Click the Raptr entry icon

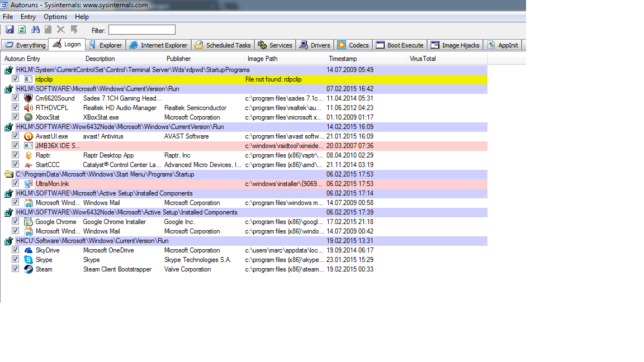[x=29, y=155]
